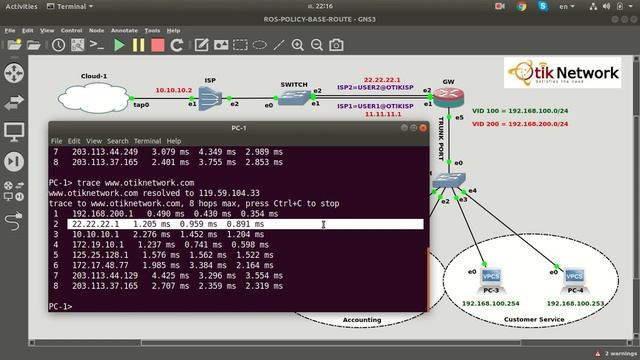Click the VID 200 = 192.168.200.0/24 label
The height and width of the screenshot is (360, 640).
coord(520,124)
